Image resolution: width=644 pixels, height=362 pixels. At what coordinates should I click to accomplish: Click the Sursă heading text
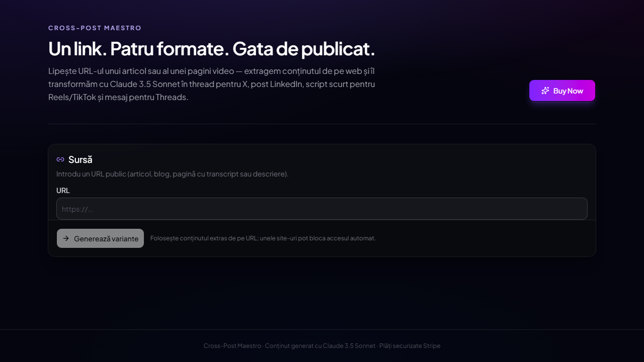(x=80, y=159)
